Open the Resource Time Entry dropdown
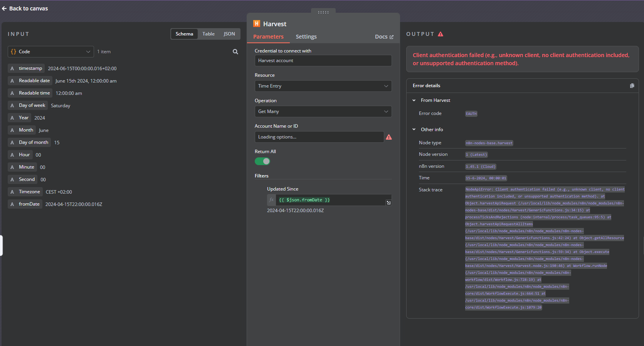This screenshot has width=644, height=346. pyautogui.click(x=323, y=86)
